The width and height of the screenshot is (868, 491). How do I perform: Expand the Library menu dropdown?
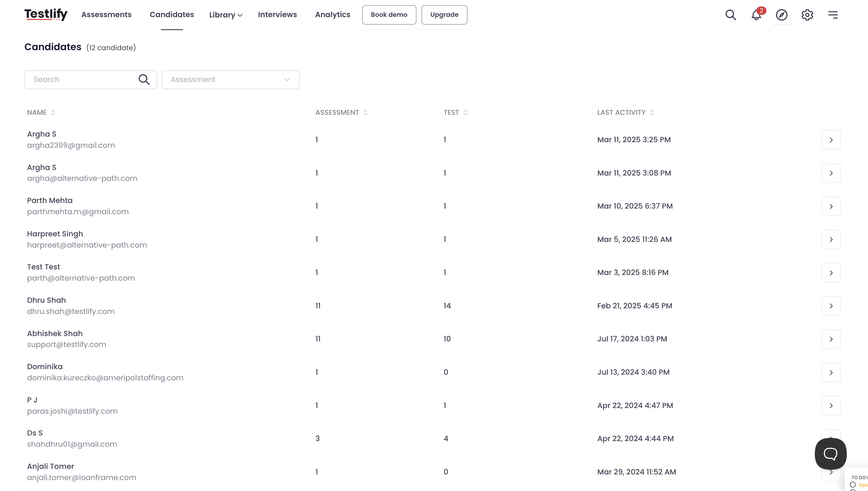(x=226, y=15)
